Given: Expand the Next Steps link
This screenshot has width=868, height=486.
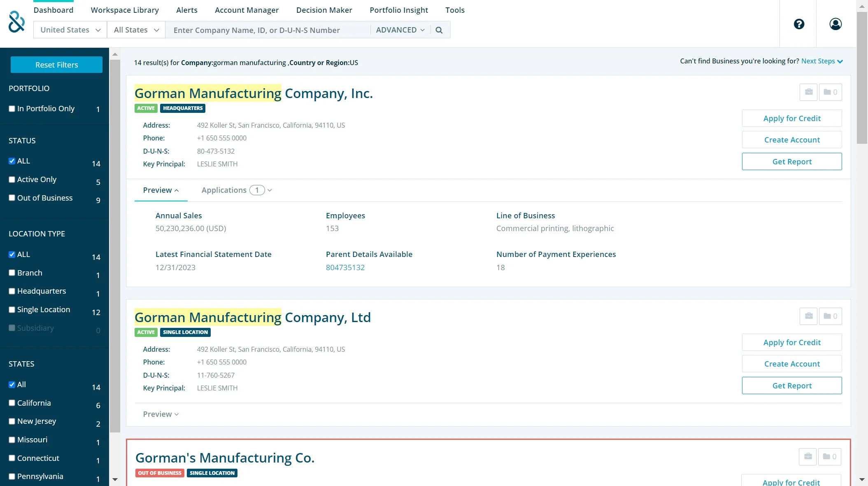Looking at the screenshot, I should (822, 61).
